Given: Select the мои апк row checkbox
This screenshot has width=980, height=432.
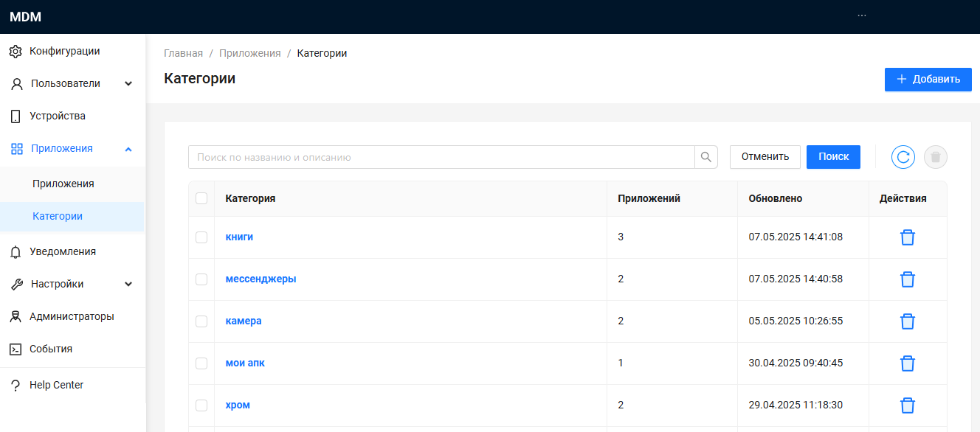Looking at the screenshot, I should click(201, 363).
